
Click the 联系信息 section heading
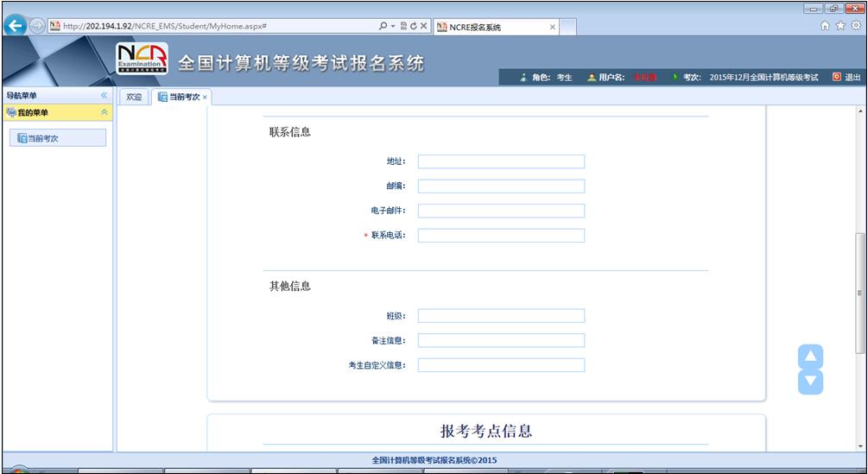290,132
